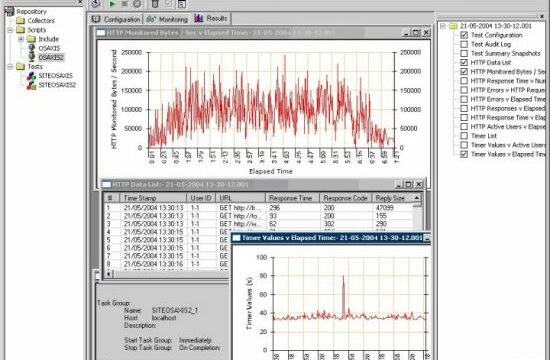Click the trash can delete icon
This screenshot has height=360, width=550.
(x=155, y=4)
